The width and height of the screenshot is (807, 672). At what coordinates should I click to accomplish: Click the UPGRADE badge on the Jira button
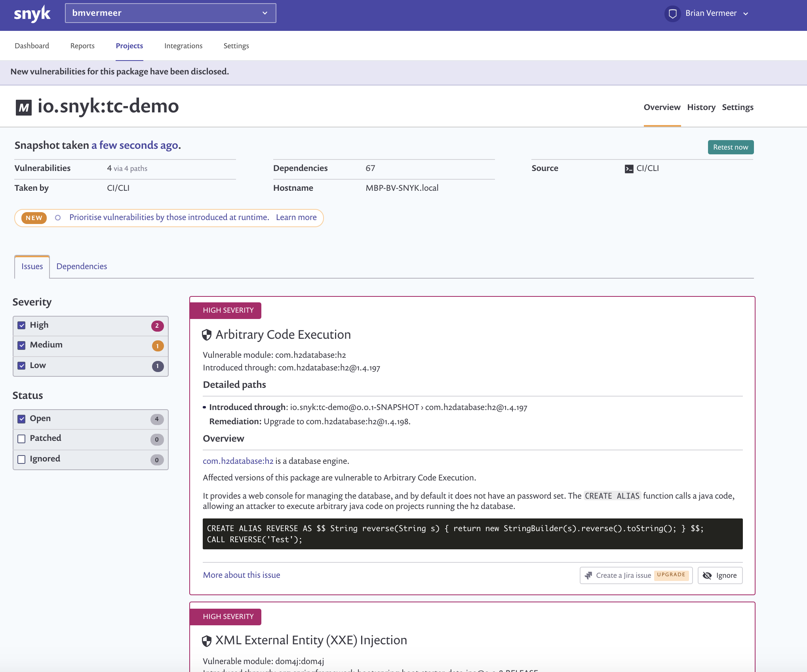click(x=671, y=575)
